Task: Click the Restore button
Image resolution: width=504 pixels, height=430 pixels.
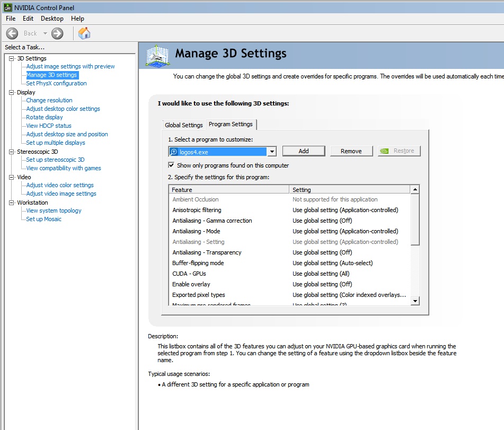Action: (399, 151)
